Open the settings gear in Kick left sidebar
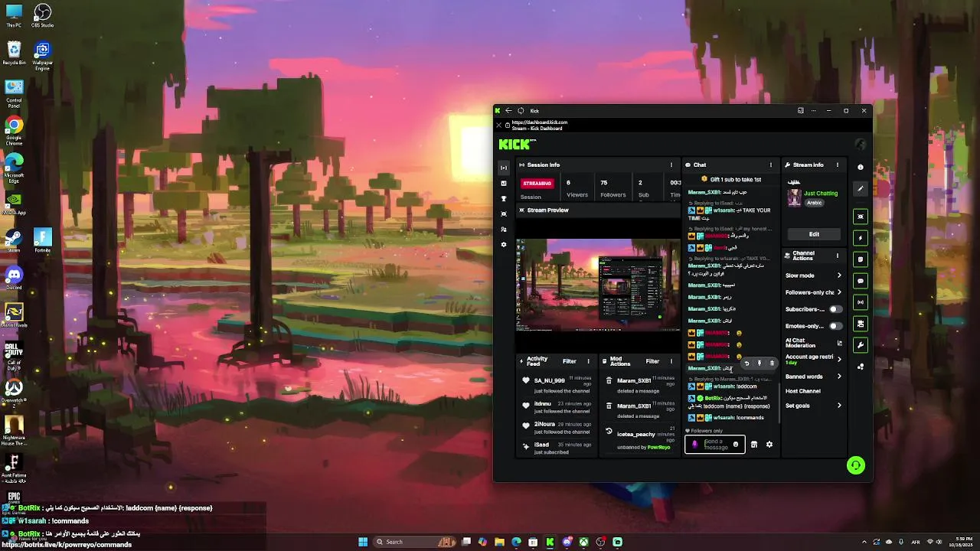980x551 pixels. [503, 244]
